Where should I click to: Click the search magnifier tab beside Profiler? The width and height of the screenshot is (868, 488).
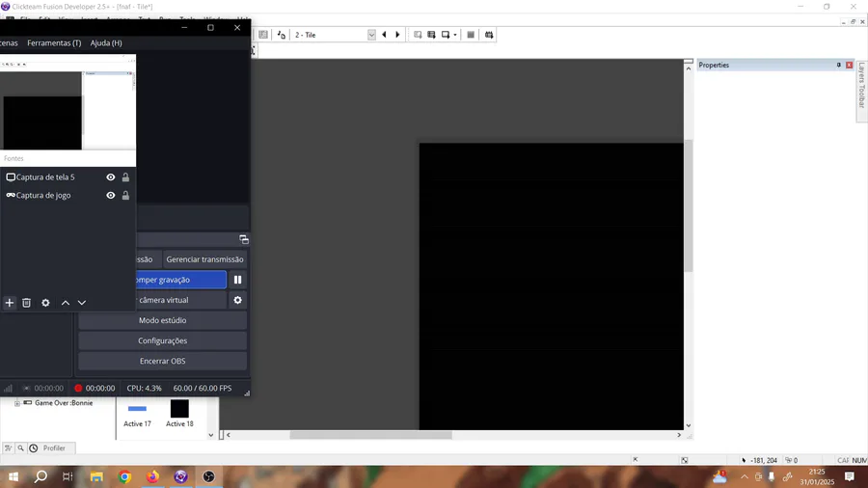(x=20, y=448)
